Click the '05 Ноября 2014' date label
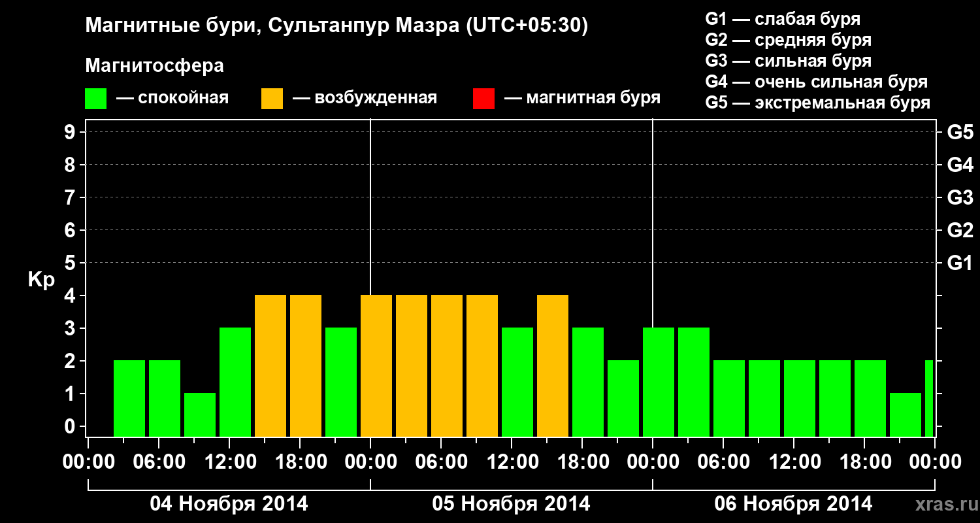Viewport: 980px width, 523px height. [512, 503]
